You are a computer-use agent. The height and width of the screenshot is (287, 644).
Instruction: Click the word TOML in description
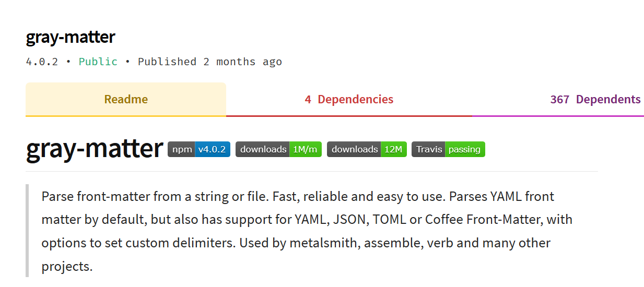(x=389, y=220)
